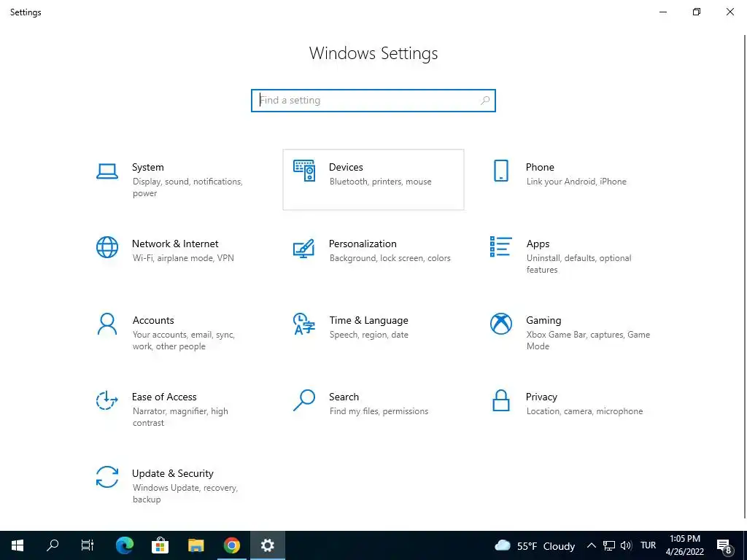Open the Network & Internet globe icon
747x560 pixels.
(x=107, y=247)
